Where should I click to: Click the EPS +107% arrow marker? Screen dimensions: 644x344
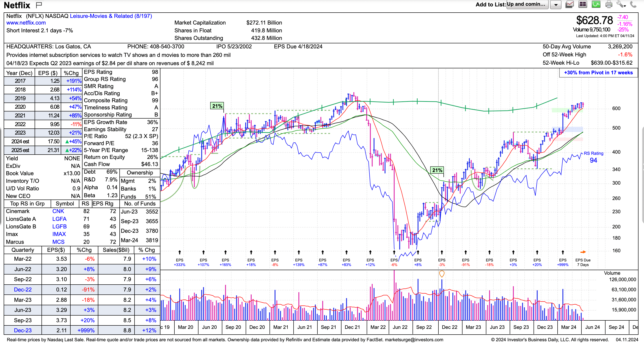point(203,252)
